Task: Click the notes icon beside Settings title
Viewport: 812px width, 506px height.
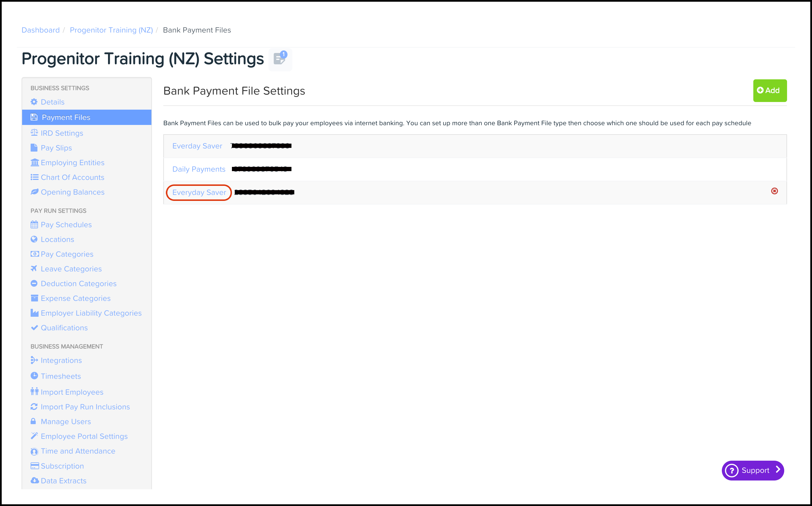Action: click(x=280, y=59)
